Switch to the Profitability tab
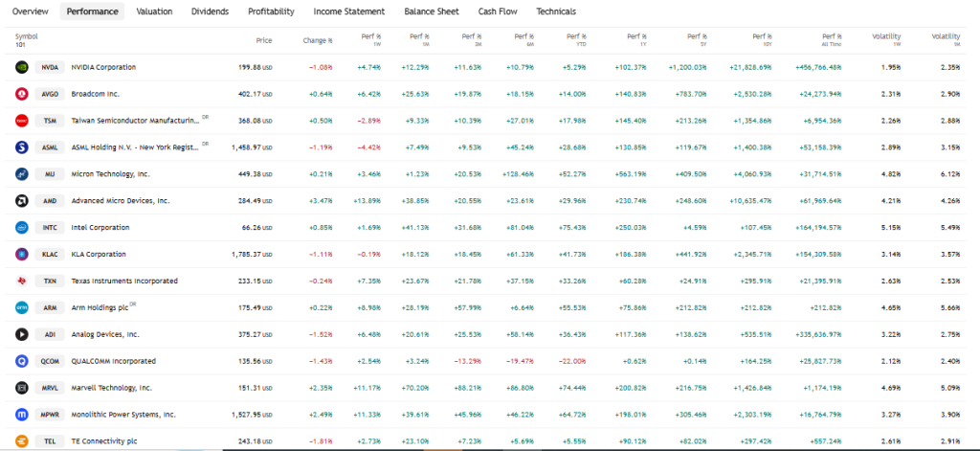 click(x=271, y=11)
